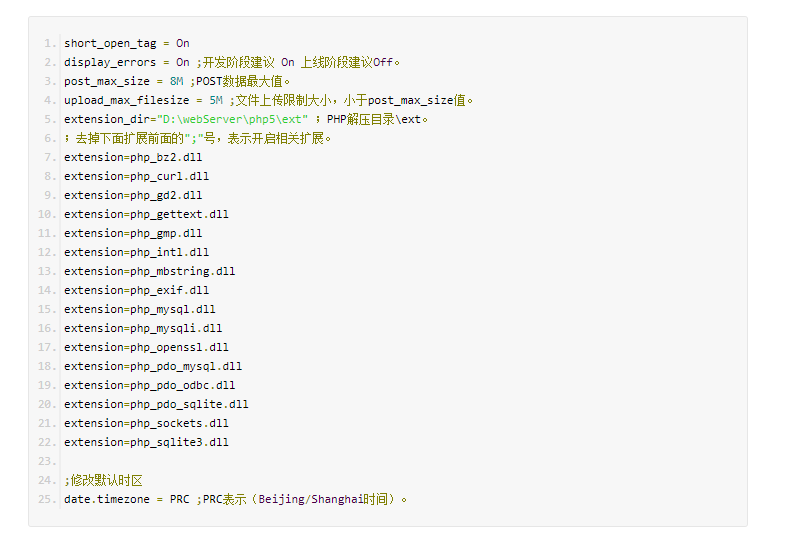Click the extension=php_exif.dll line

pos(136,290)
